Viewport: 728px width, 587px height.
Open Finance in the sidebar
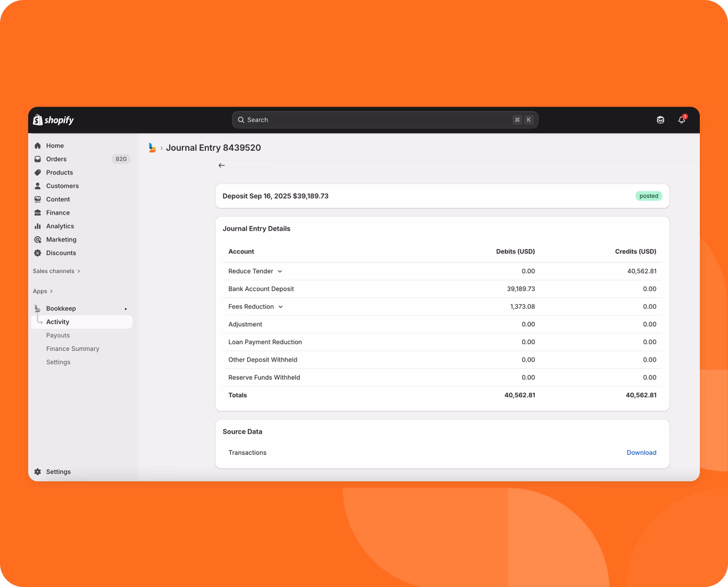pos(58,213)
